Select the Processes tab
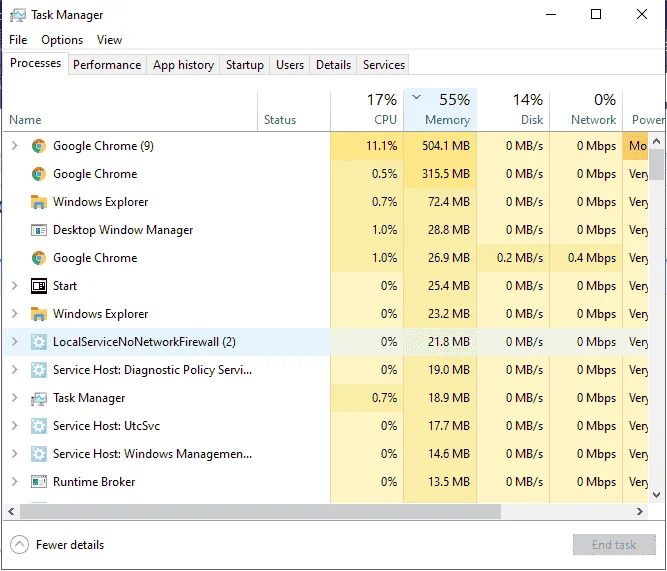 36,63
